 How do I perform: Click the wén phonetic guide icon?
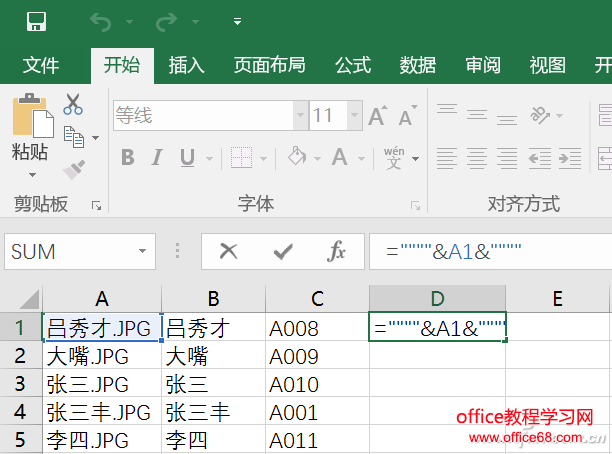pyautogui.click(x=394, y=158)
